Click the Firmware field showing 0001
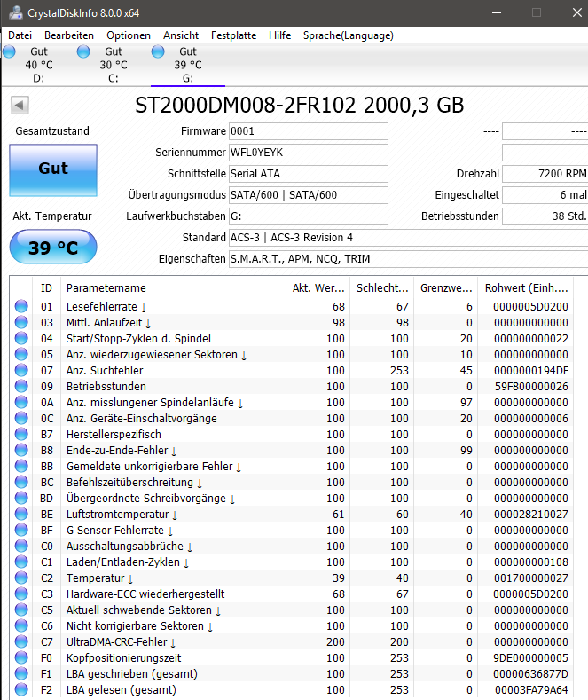This screenshot has width=588, height=700. pyautogui.click(x=309, y=131)
